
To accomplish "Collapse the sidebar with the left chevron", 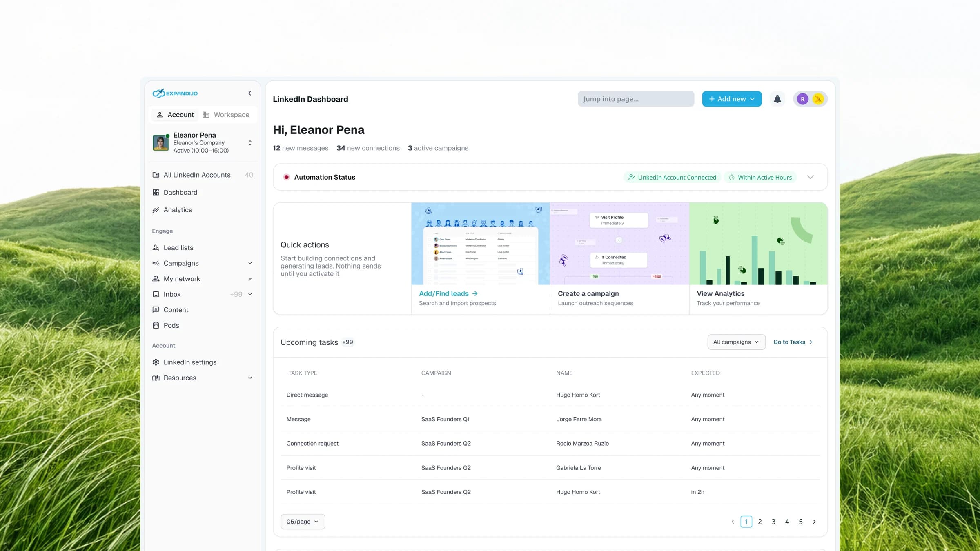I will 249,93.
